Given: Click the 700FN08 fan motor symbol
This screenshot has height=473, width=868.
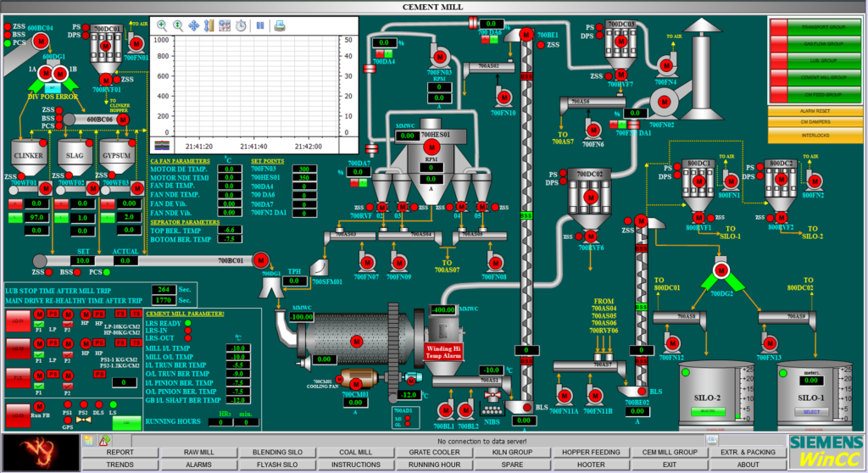Looking at the screenshot, I should coord(495,263).
